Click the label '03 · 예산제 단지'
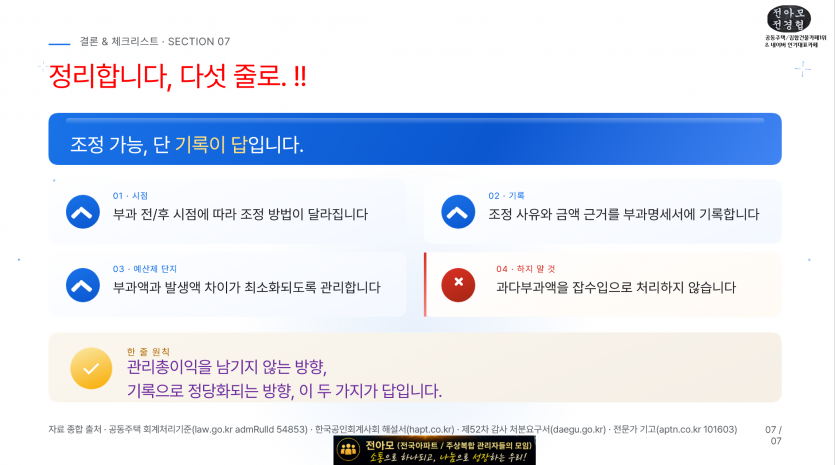This screenshot has width=835, height=465. tap(144, 269)
